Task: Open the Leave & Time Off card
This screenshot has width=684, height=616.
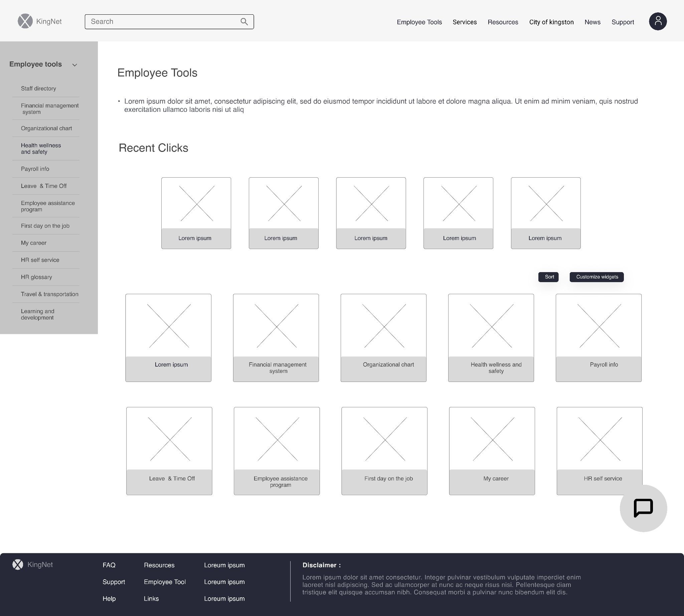Action: pyautogui.click(x=169, y=451)
